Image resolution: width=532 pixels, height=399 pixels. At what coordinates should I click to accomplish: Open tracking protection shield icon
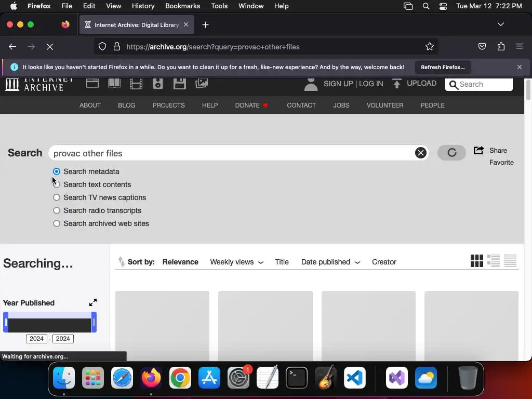point(102,46)
